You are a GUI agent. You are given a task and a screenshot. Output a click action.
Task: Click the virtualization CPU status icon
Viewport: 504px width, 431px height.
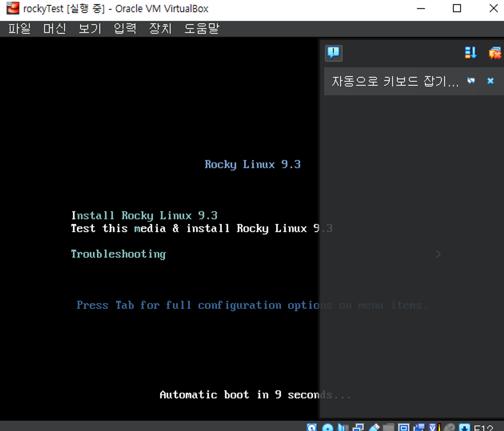(435, 428)
